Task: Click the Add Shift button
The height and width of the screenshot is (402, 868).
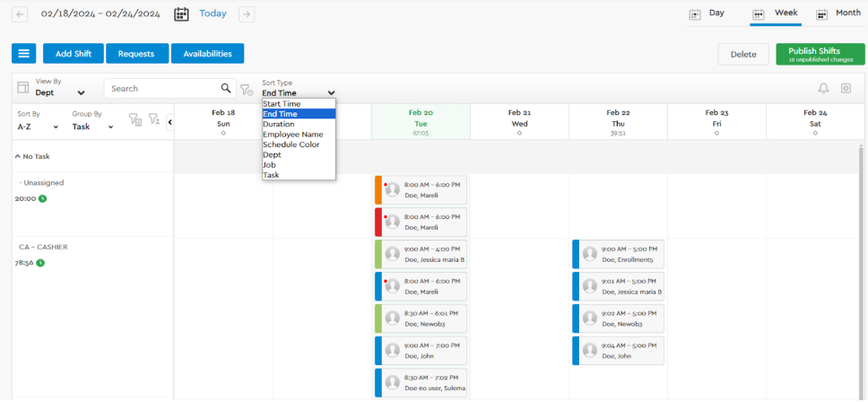Action: 74,54
